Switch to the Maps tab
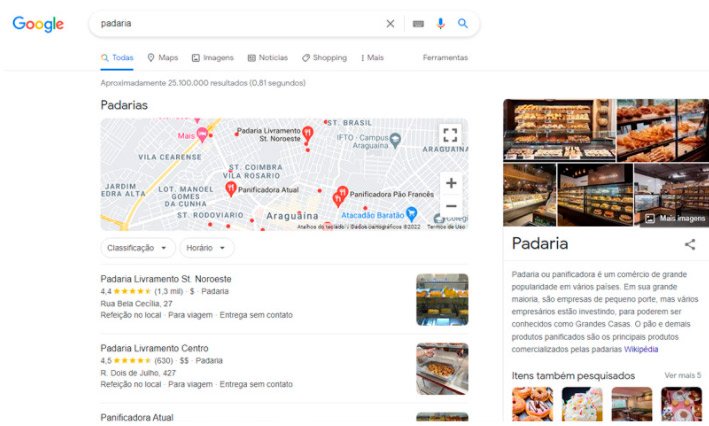 163,57
